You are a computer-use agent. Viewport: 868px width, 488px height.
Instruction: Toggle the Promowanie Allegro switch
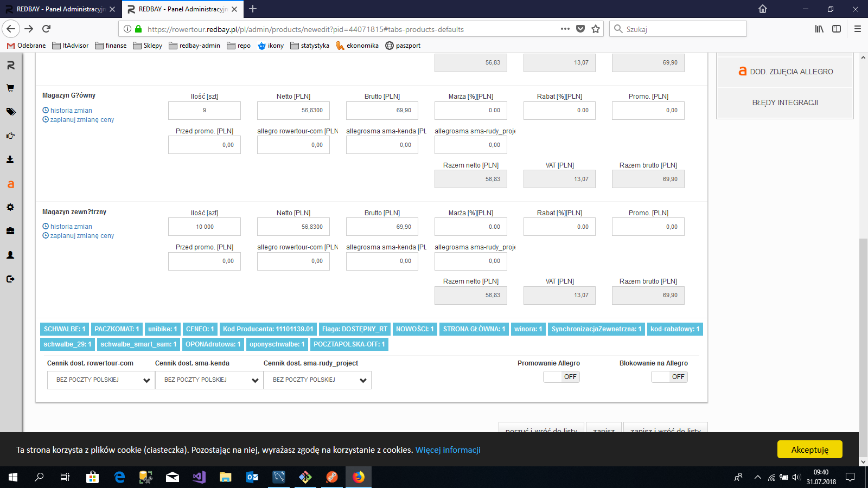pyautogui.click(x=561, y=377)
